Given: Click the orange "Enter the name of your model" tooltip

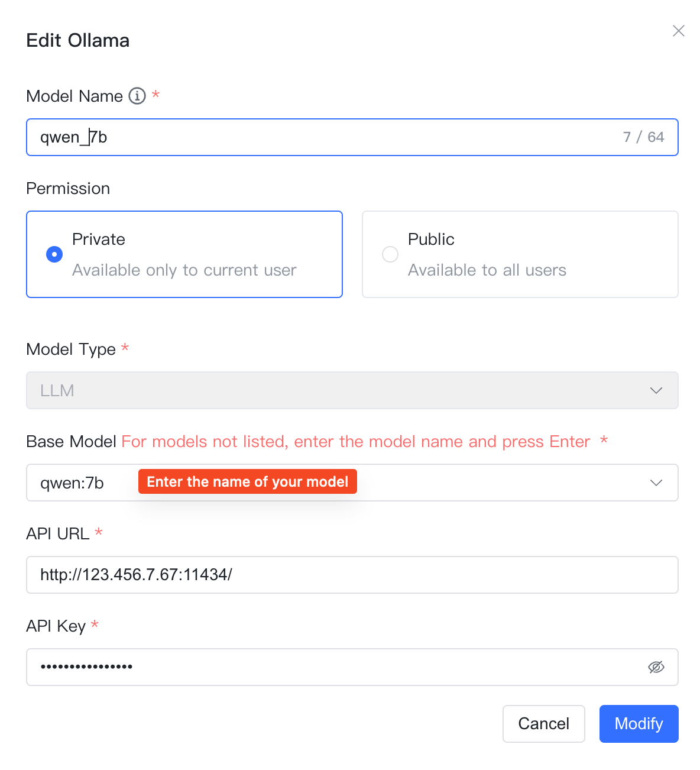Looking at the screenshot, I should coord(248,481).
